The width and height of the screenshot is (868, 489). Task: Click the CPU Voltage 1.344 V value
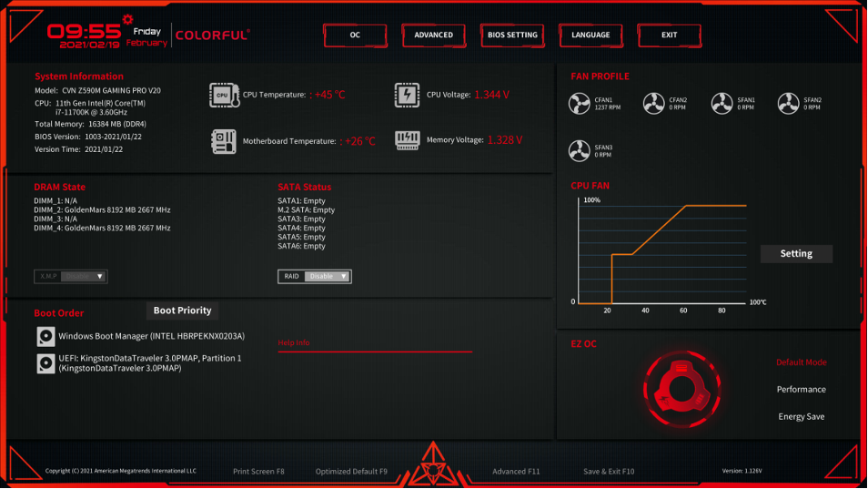491,95
